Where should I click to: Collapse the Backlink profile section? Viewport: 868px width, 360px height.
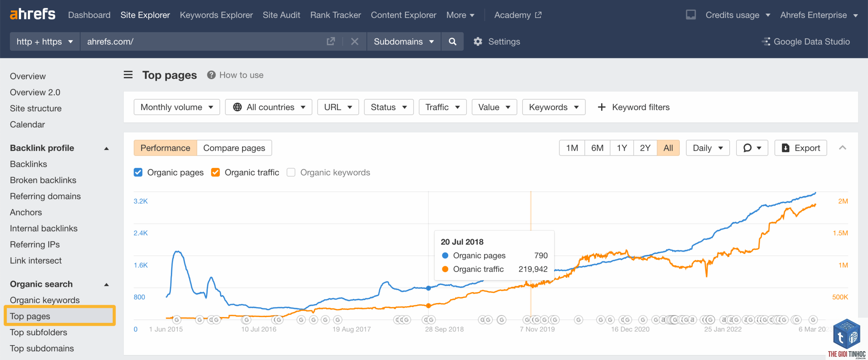click(x=106, y=148)
